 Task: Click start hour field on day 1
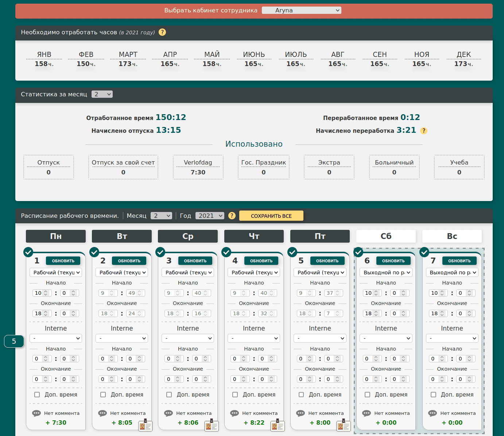(x=42, y=293)
